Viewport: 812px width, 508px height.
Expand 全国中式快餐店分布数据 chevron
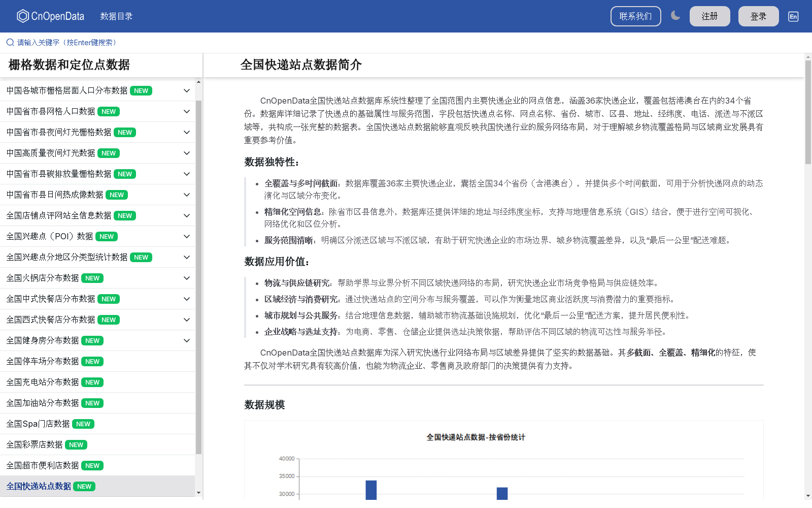coord(187,299)
